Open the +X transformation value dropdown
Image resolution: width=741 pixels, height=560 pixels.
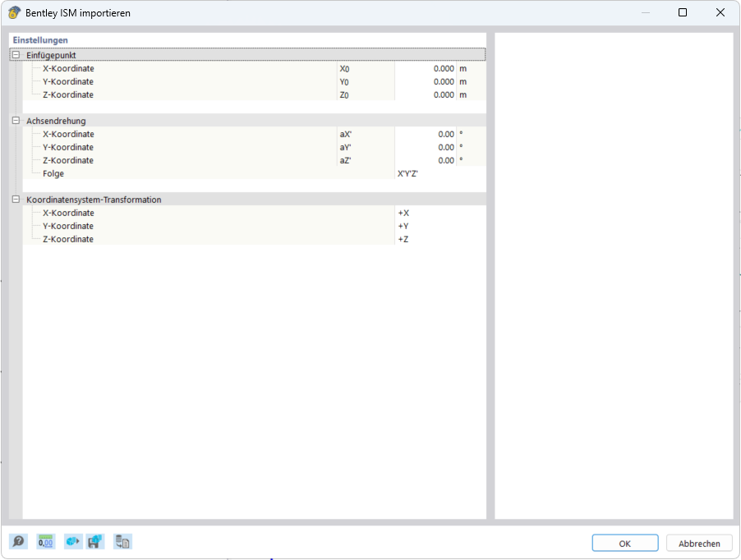point(440,213)
